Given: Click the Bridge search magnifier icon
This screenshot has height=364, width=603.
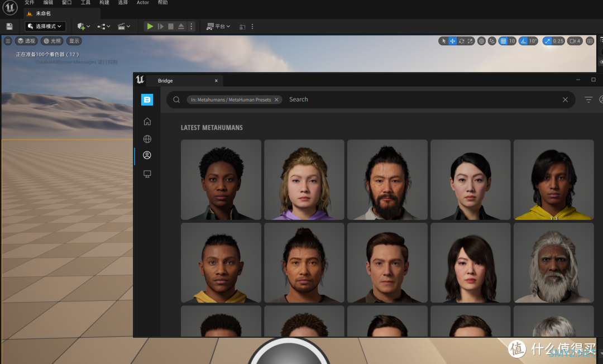Looking at the screenshot, I should pos(176,99).
